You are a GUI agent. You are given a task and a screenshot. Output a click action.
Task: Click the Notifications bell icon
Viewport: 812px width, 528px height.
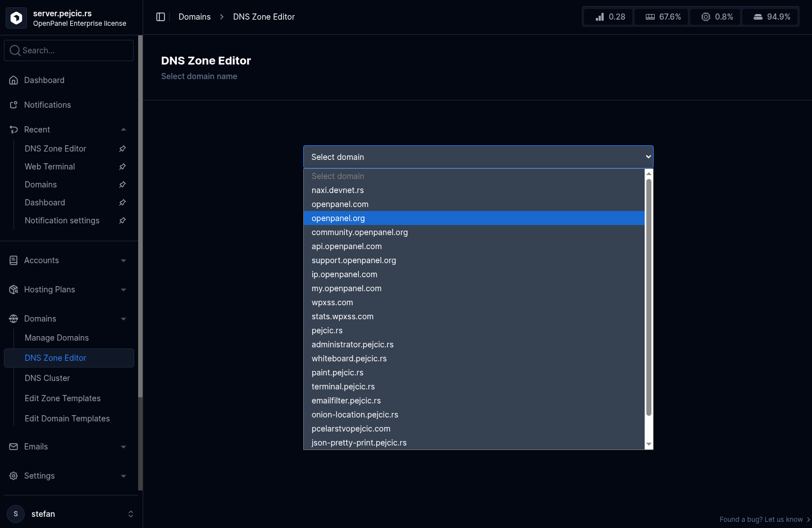coord(14,105)
